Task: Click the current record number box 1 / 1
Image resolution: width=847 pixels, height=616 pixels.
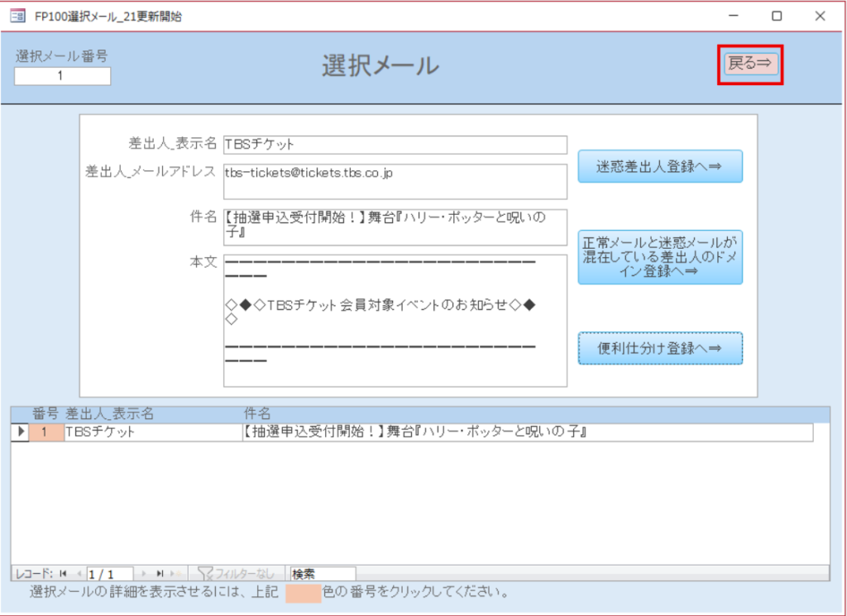Action: [x=110, y=573]
